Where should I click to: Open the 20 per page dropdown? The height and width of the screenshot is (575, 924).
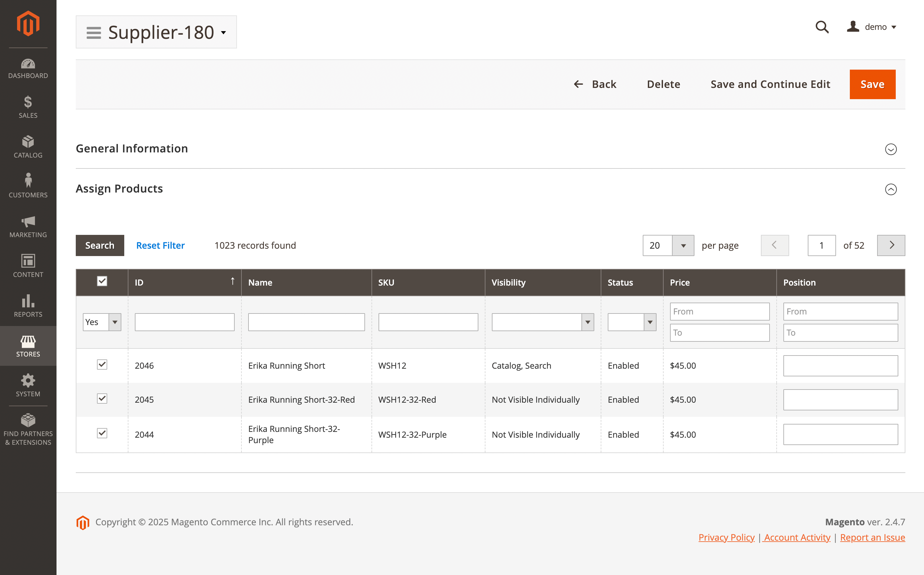[683, 245]
